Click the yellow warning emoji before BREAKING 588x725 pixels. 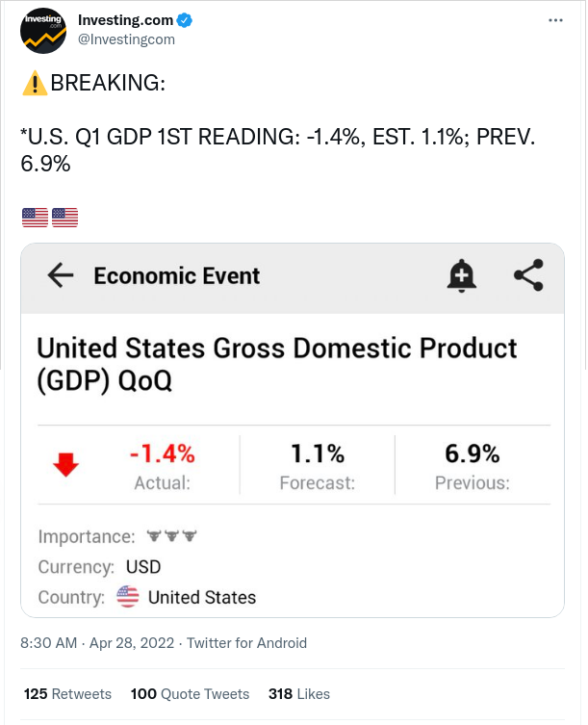35,83
